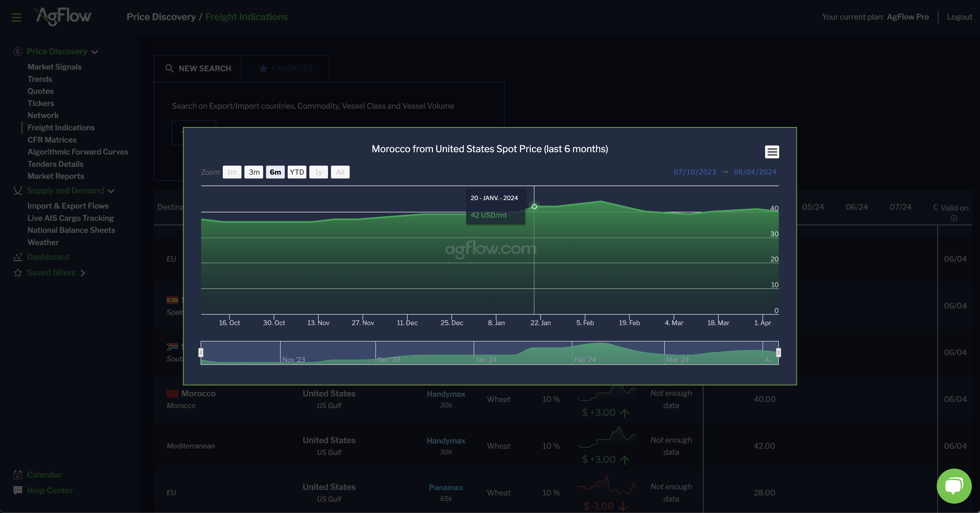Click the Morocco row sparkline chart
This screenshot has width=980, height=513.
pos(607,394)
